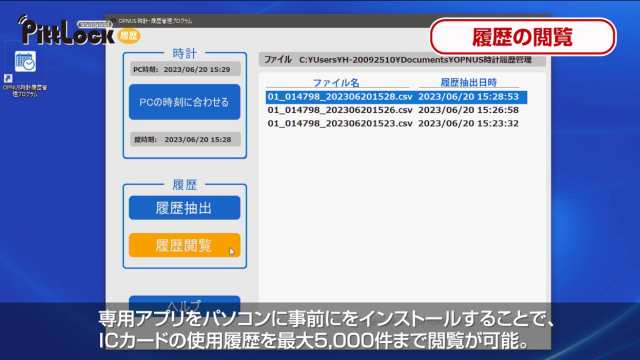640x360 pixels.
Task: Click the ファイル path field
Action: tap(402, 60)
